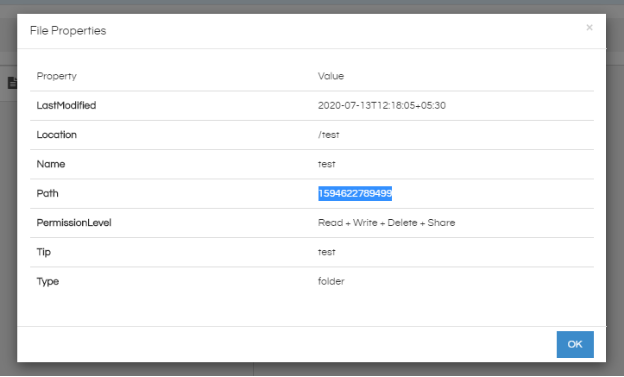Click the Name property label

coord(51,164)
